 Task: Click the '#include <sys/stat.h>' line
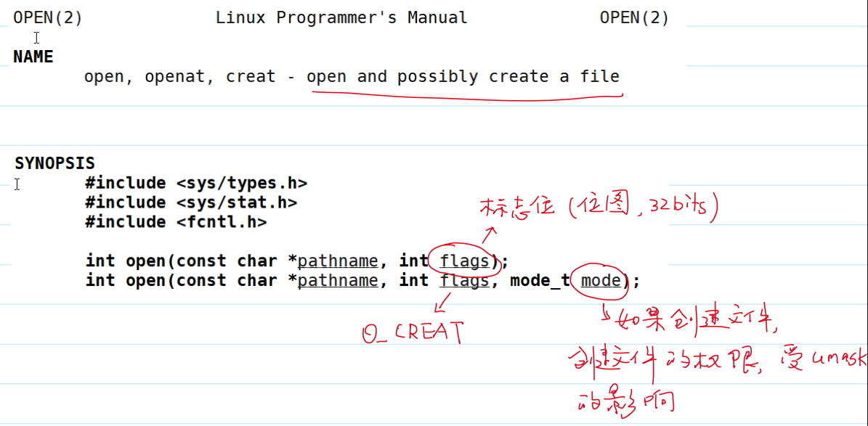[191, 202]
